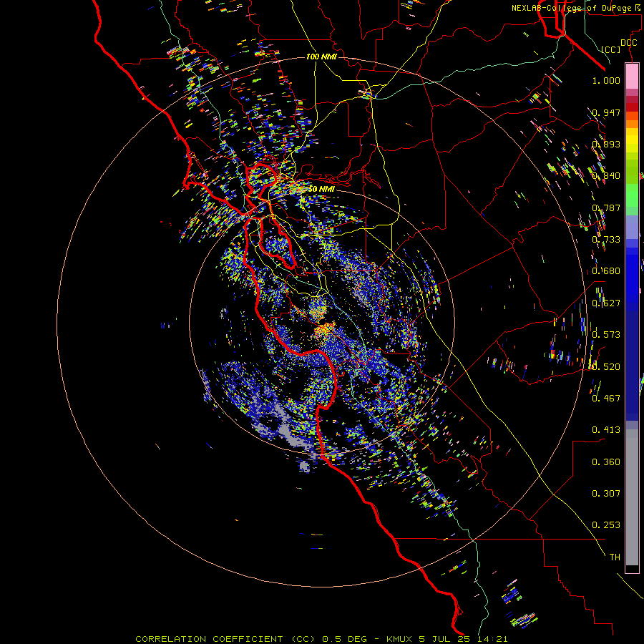The width and height of the screenshot is (644, 644).
Task: Click the 100 NMI range ring label
Action: point(321,57)
